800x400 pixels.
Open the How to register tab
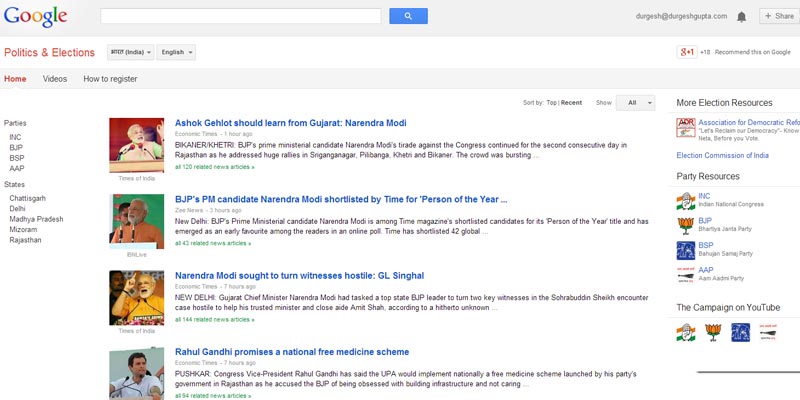point(110,79)
